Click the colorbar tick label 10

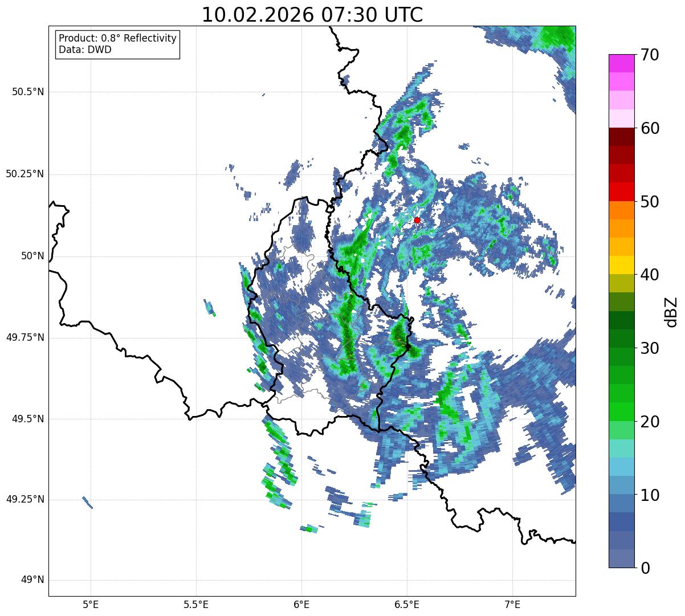[x=650, y=495]
